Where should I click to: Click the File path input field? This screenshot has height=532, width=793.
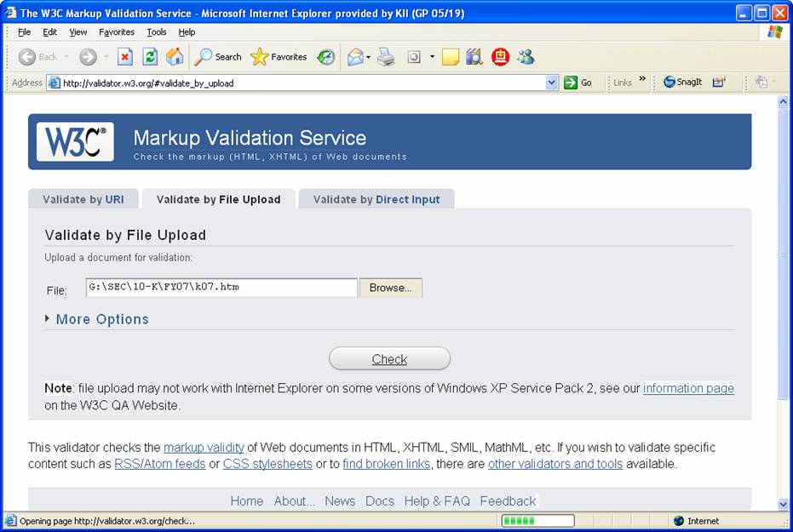221,288
